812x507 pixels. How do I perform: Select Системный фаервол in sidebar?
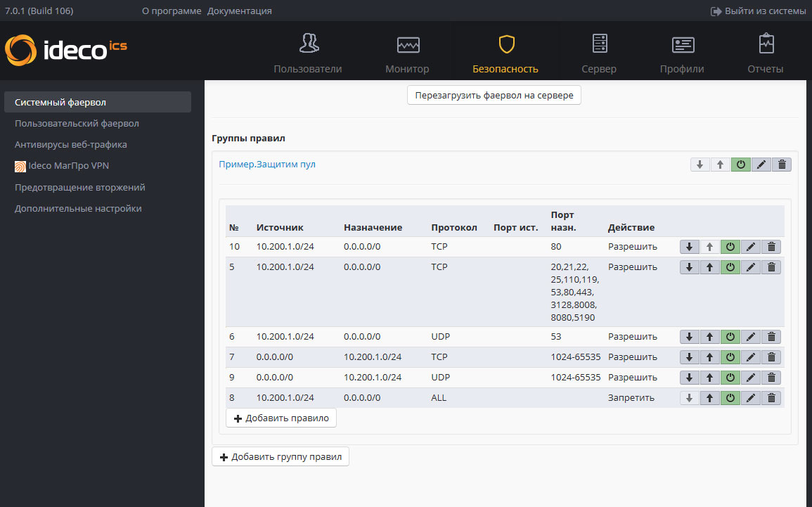(97, 102)
